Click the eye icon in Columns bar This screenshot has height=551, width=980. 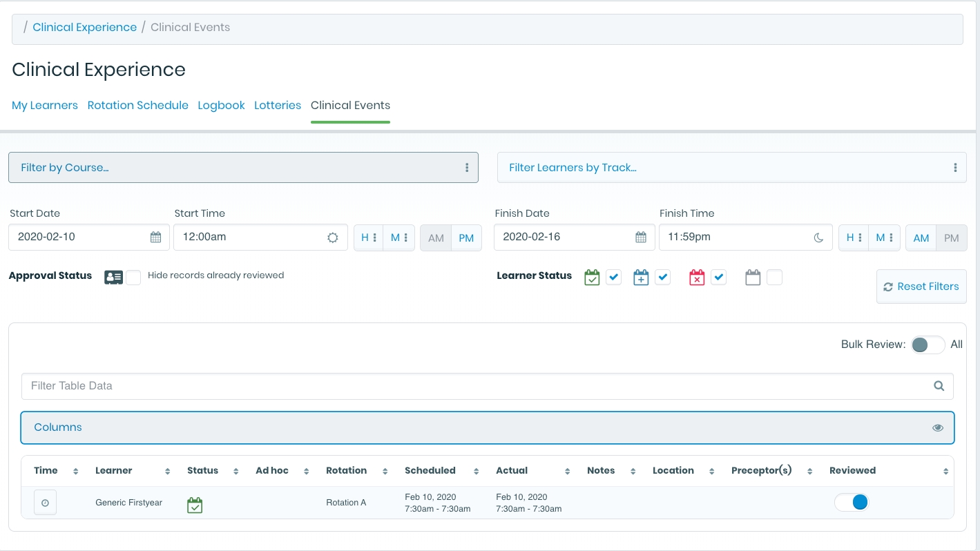tap(937, 427)
